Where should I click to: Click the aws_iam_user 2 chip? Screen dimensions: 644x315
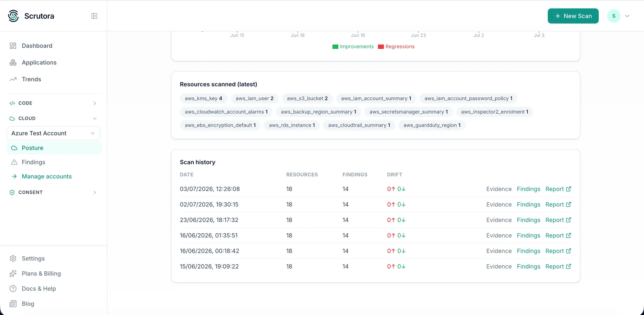tap(254, 99)
